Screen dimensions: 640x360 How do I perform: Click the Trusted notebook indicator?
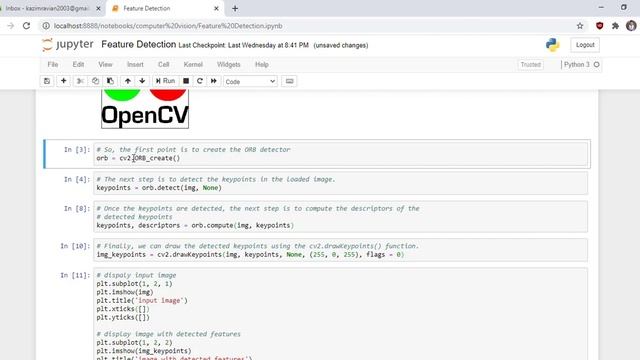531,64
